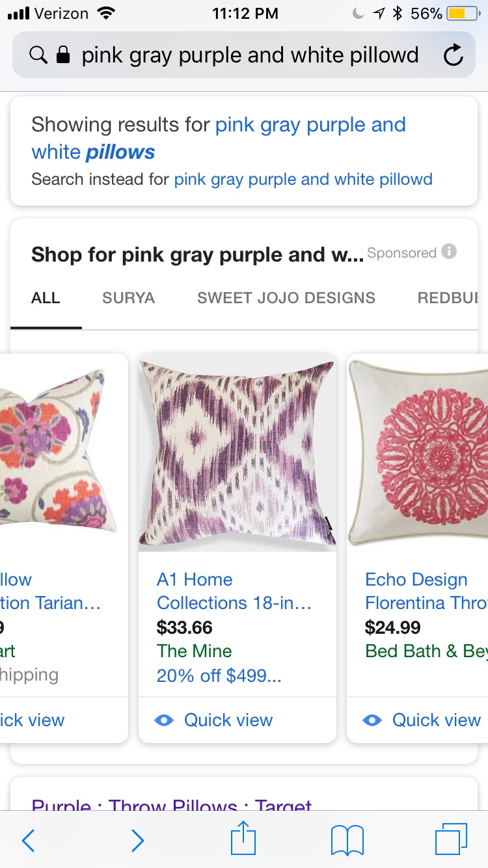Go forward with Safari forward arrow
The width and height of the screenshot is (488, 868).
coord(137,841)
